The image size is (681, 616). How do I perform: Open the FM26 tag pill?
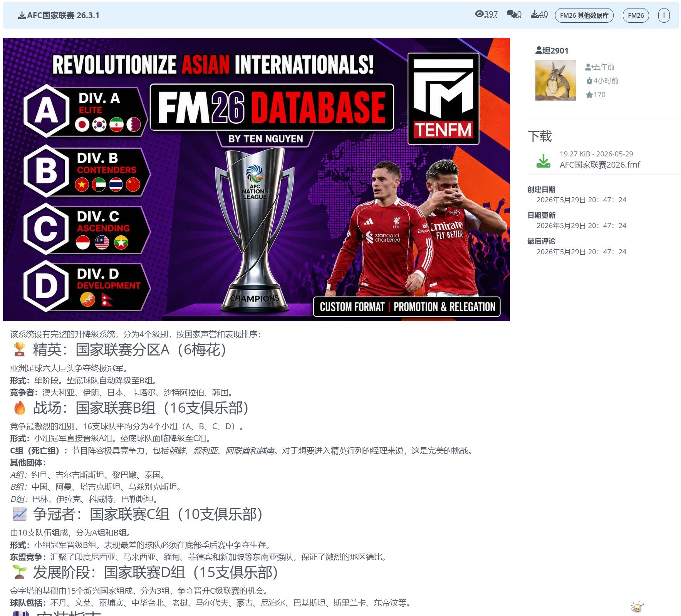[636, 15]
